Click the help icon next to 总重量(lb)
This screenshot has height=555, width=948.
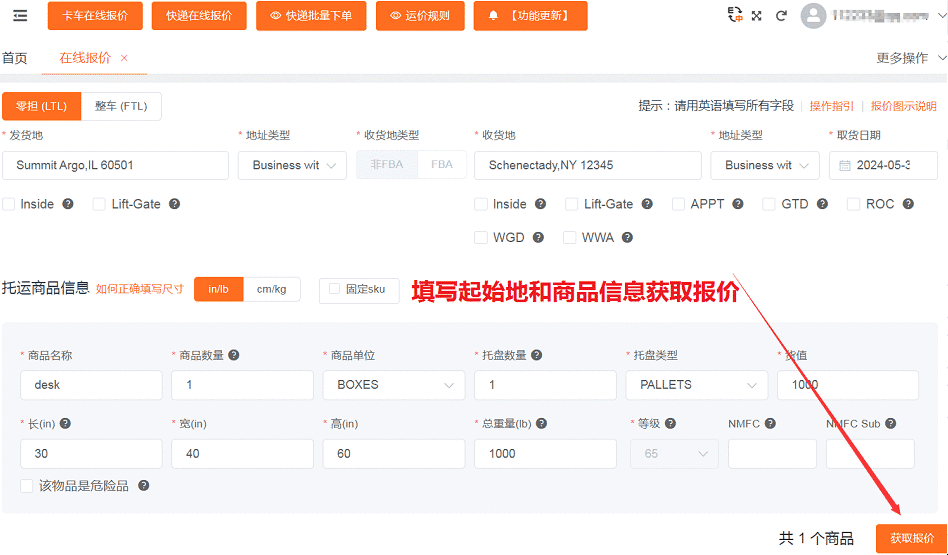click(541, 423)
